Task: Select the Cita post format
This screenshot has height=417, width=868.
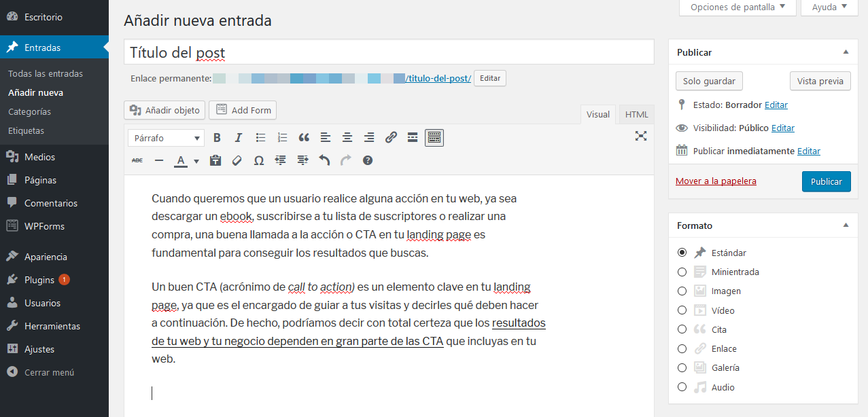Action: point(682,329)
